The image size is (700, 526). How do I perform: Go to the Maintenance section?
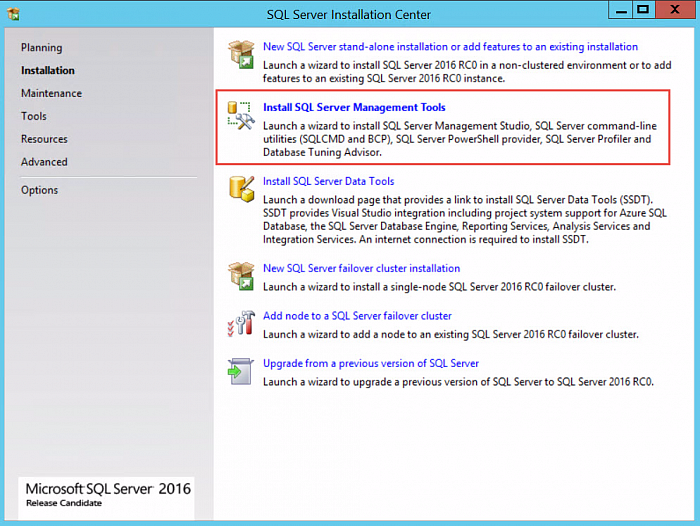coord(51,93)
